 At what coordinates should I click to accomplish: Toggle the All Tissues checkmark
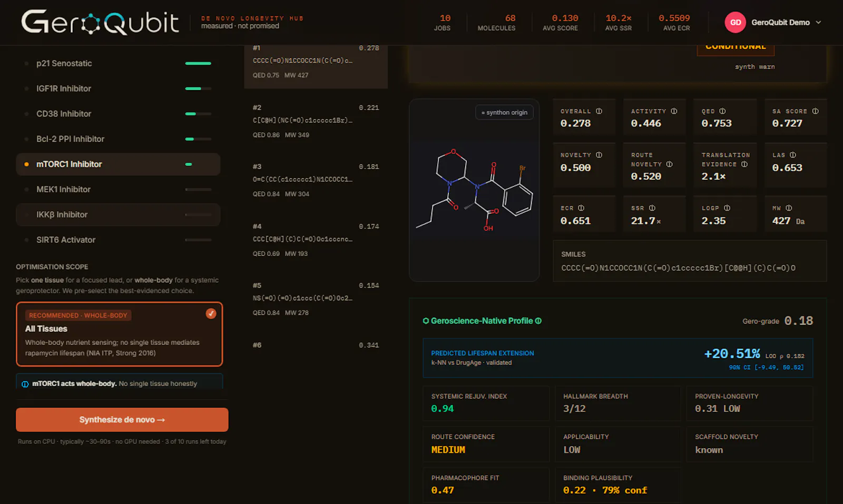coord(211,314)
